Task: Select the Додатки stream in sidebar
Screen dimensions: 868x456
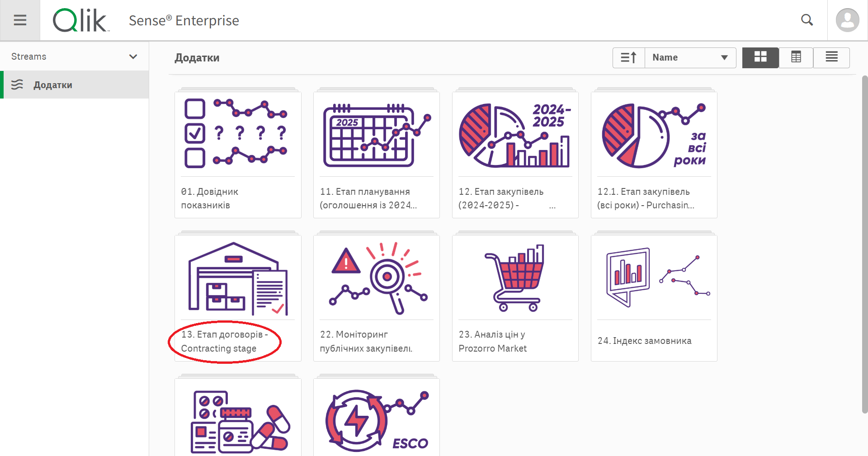Action: point(52,85)
